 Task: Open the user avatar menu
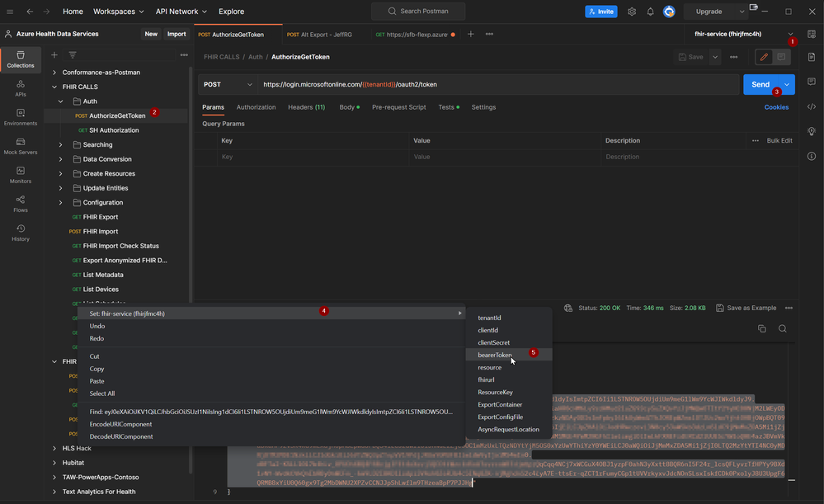click(669, 11)
